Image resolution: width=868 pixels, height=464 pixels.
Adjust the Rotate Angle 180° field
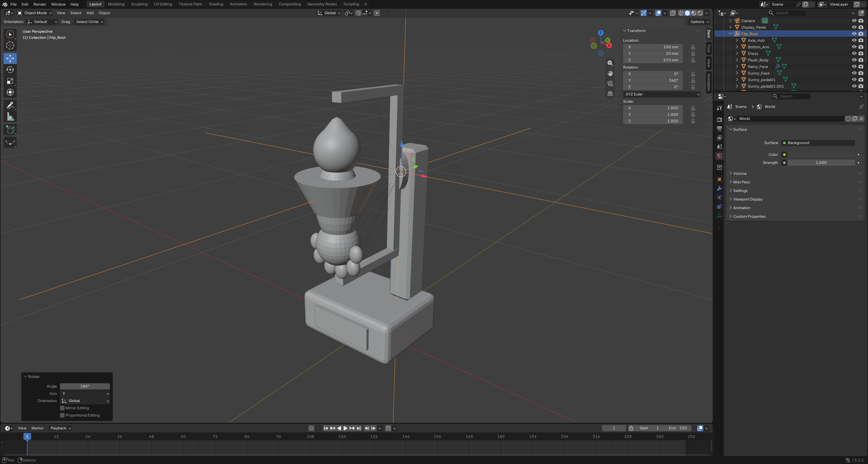(85, 387)
